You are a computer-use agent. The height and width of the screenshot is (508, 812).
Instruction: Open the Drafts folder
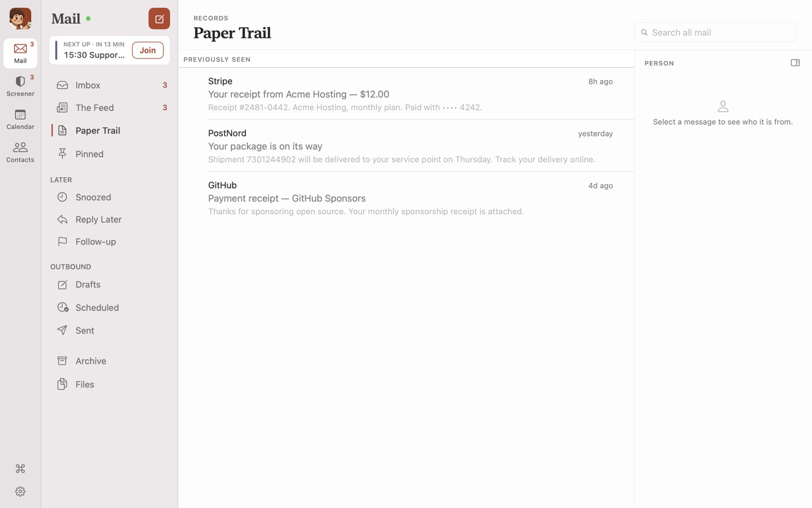click(109, 284)
